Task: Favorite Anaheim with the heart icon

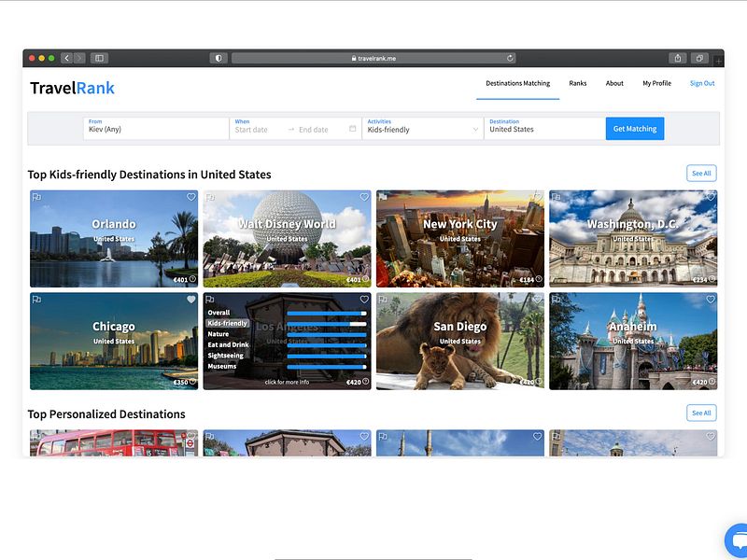Action: point(711,300)
